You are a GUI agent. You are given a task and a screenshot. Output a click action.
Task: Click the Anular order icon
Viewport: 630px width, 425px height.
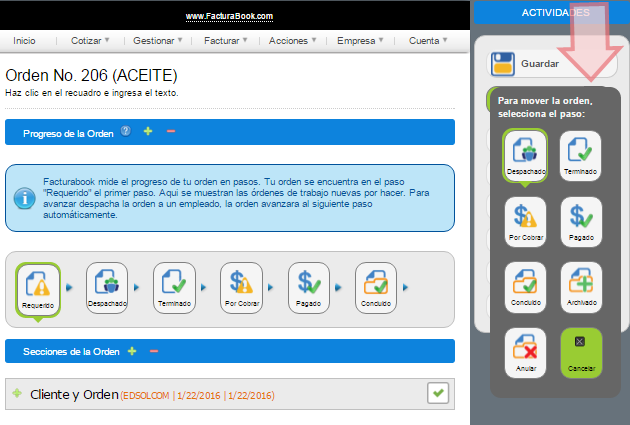(x=526, y=353)
